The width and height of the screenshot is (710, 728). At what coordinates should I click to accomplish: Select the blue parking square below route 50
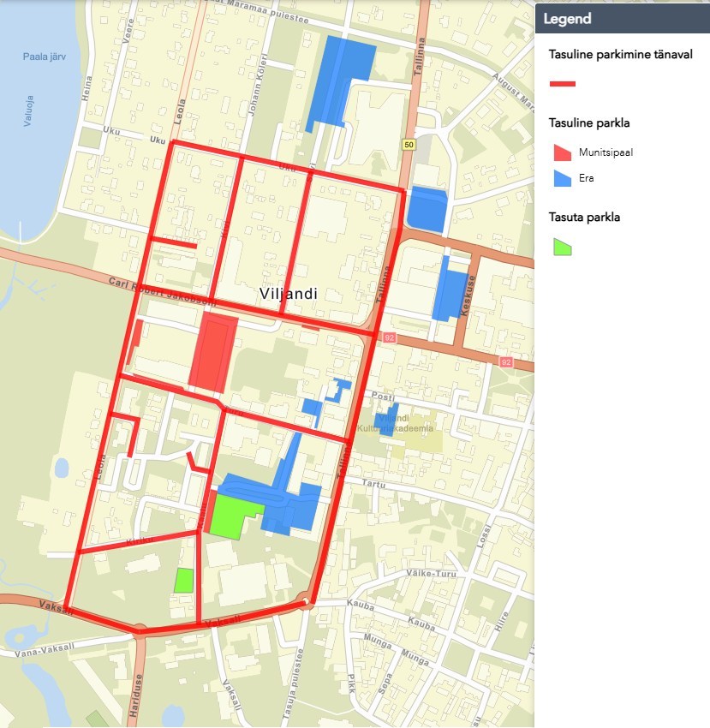(427, 208)
